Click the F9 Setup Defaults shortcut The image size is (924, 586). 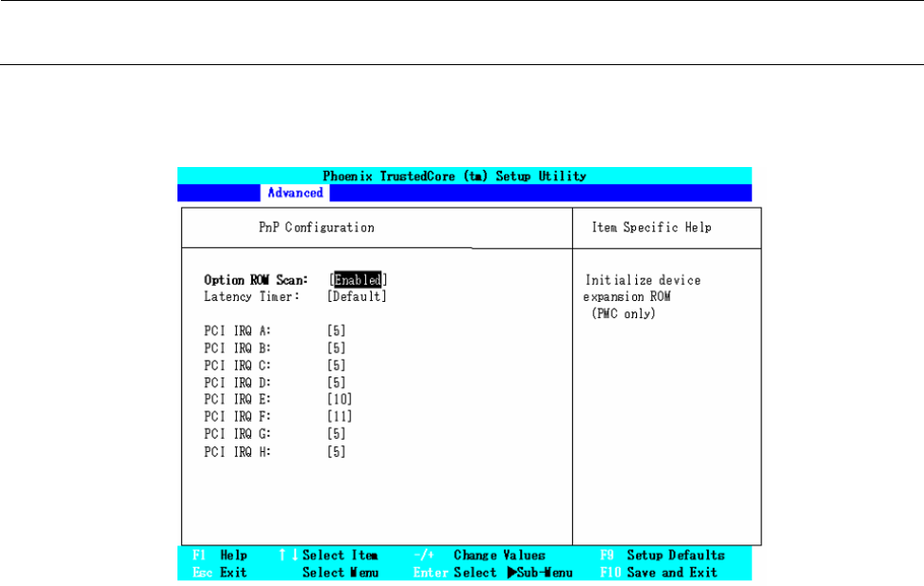663,556
